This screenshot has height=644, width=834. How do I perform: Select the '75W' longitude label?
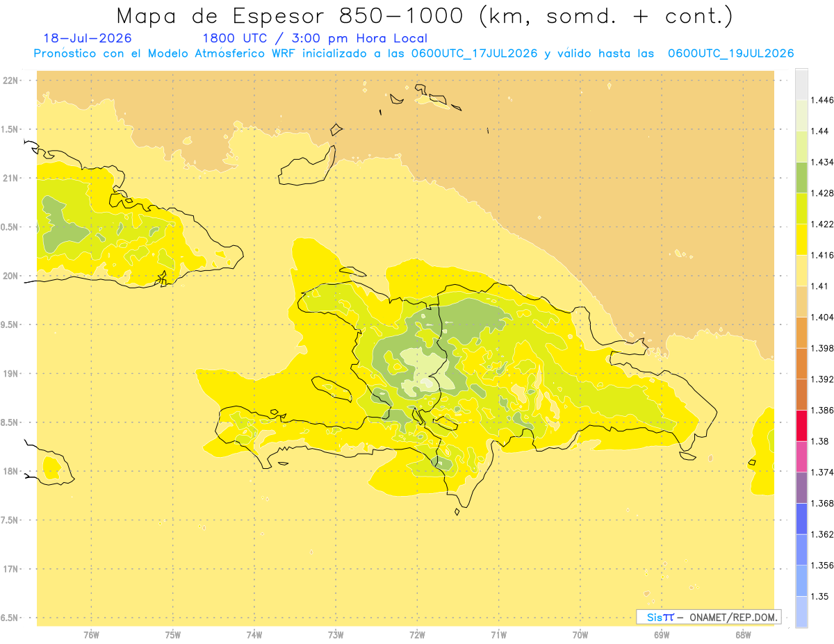173,635
